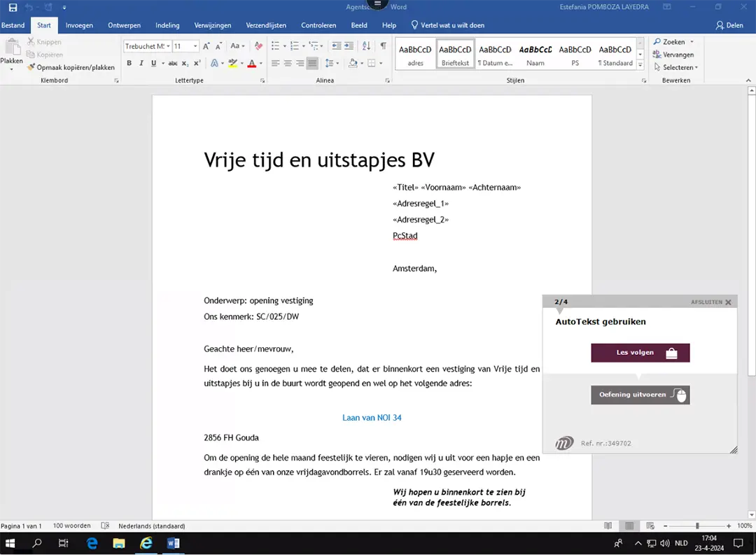Decrease paragraph indent
The height and width of the screenshot is (555, 756).
337,46
